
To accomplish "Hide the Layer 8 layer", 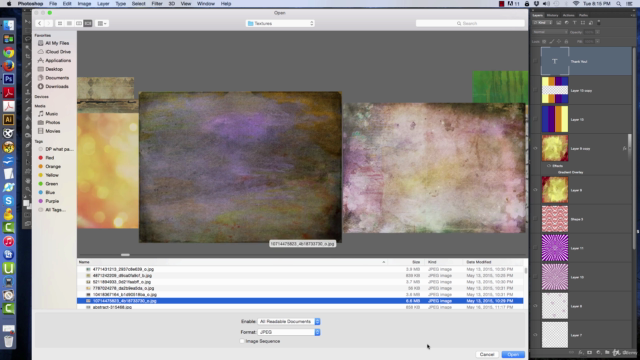I will [536, 306].
